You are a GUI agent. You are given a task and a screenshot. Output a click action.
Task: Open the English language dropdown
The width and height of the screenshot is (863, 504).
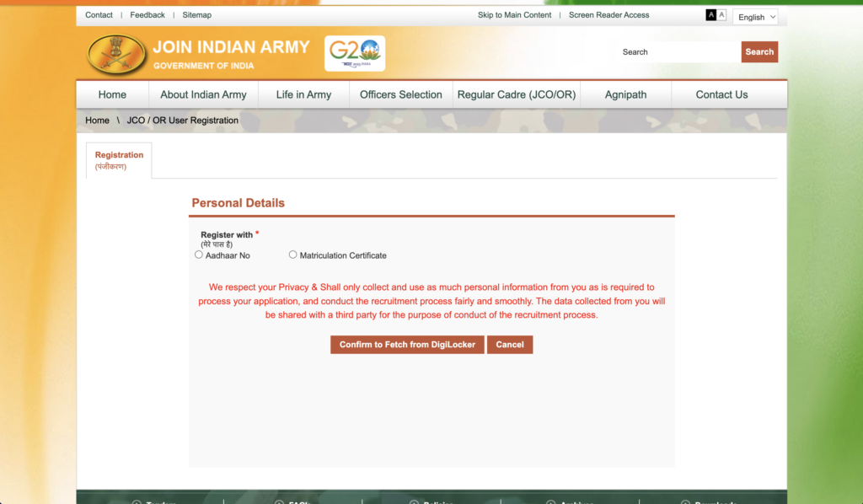coord(755,17)
